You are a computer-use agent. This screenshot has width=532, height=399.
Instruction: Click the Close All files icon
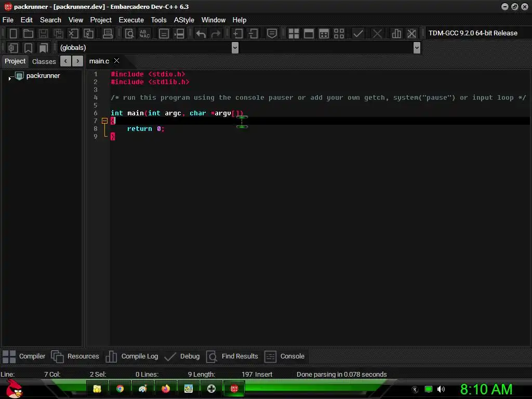coord(88,33)
